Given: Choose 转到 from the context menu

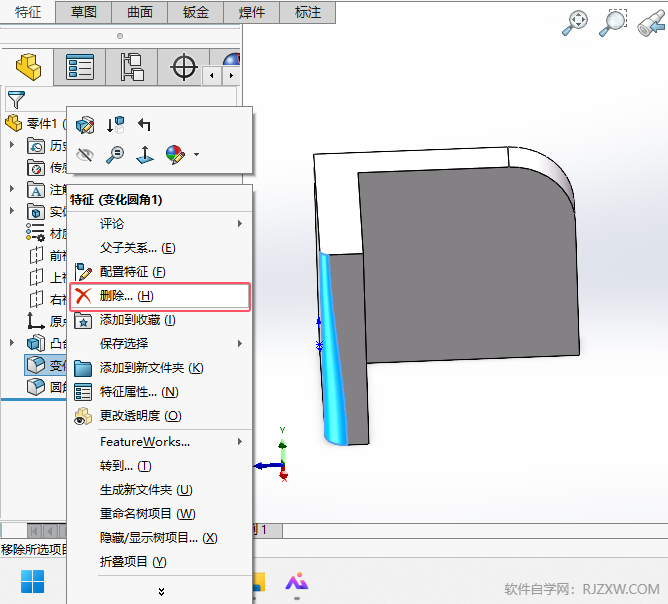Looking at the screenshot, I should [160, 466].
